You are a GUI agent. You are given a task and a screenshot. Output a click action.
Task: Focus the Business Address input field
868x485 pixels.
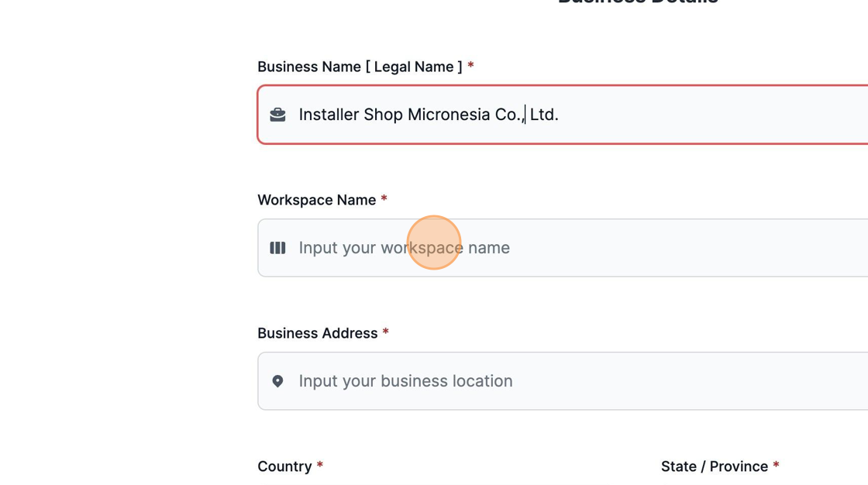(563, 381)
